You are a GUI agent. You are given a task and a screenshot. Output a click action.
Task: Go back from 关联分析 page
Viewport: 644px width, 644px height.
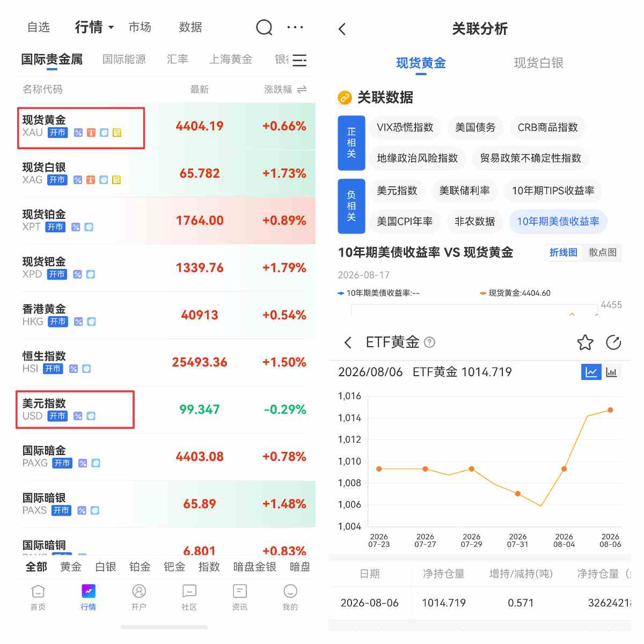coord(342,29)
